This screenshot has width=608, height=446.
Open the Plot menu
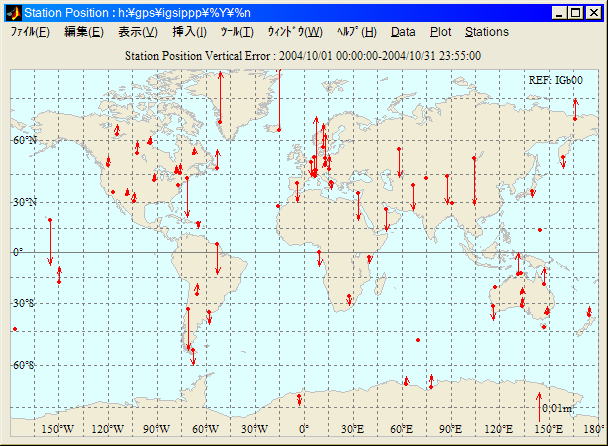440,32
